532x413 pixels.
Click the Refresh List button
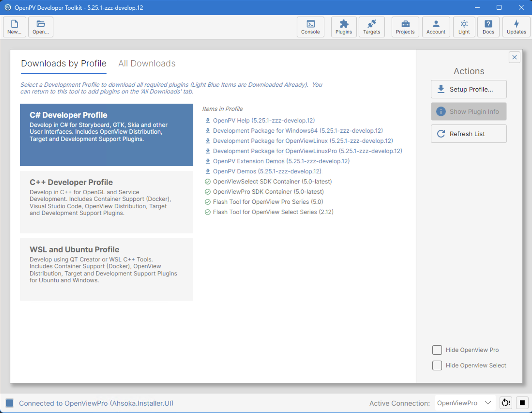[x=469, y=134]
